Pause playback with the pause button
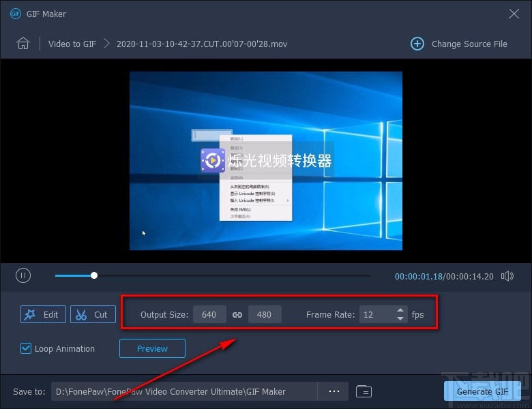Image resolution: width=532 pixels, height=409 pixels. [23, 275]
